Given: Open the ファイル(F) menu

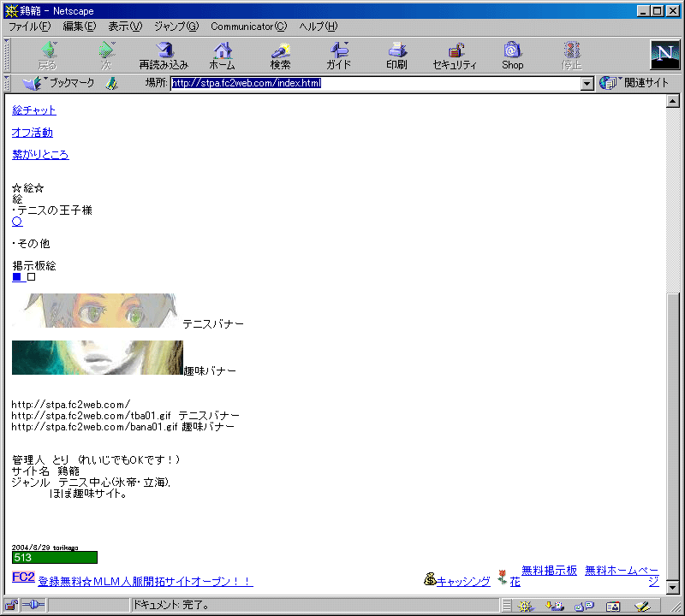Looking at the screenshot, I should pos(30,27).
